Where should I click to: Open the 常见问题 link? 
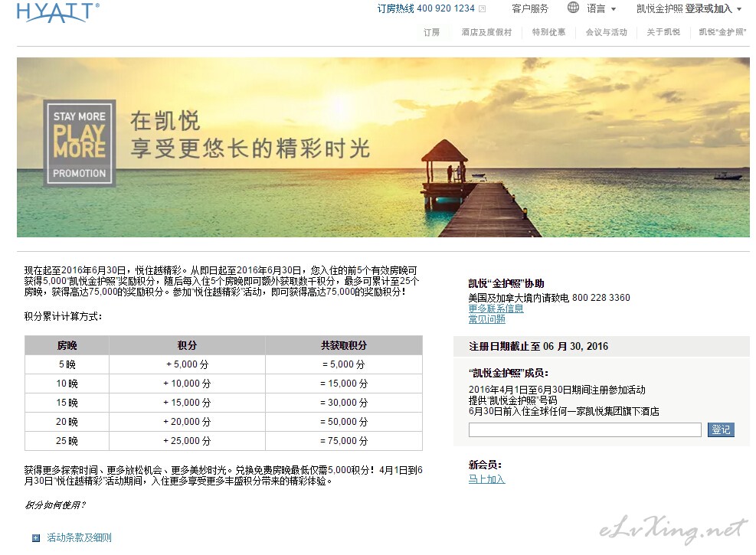coord(486,319)
